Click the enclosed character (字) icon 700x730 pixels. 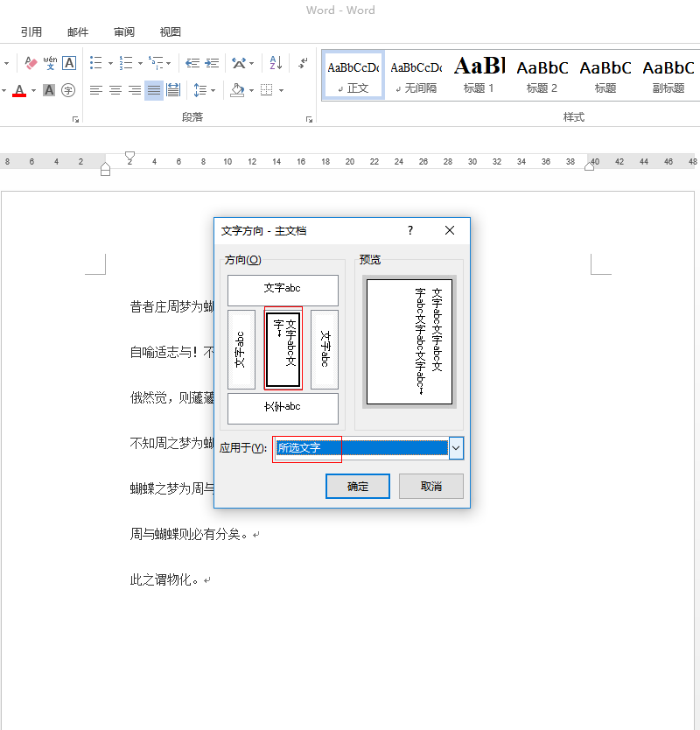coord(68,90)
